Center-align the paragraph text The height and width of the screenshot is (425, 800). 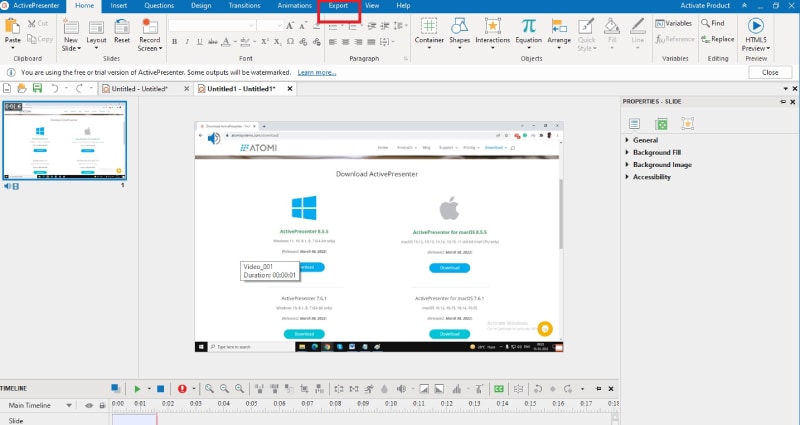point(346,42)
